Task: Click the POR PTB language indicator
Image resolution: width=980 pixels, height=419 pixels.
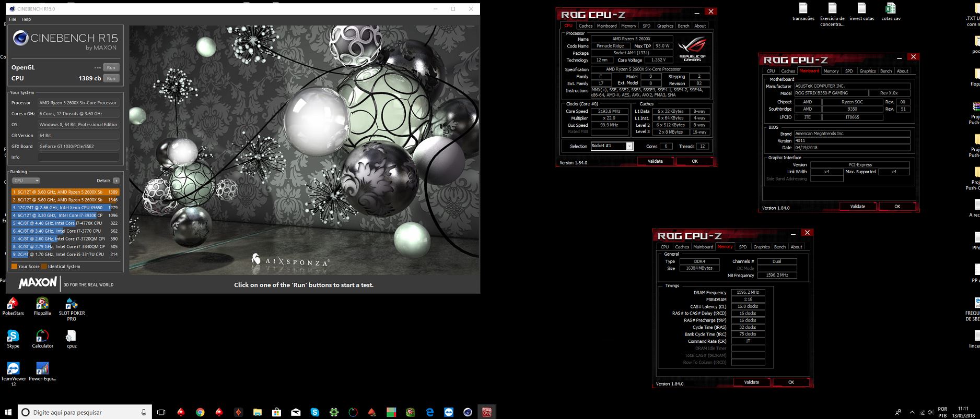Action: [x=942, y=412]
